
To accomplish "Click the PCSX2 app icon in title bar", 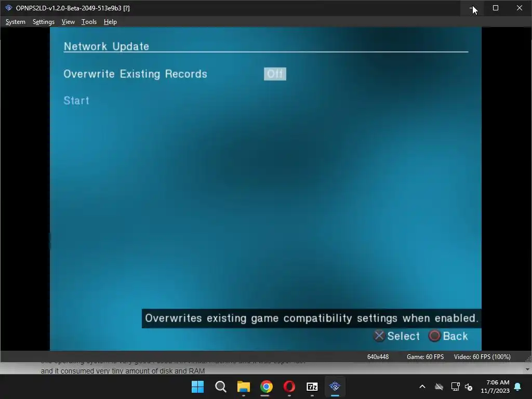I will tap(8, 8).
